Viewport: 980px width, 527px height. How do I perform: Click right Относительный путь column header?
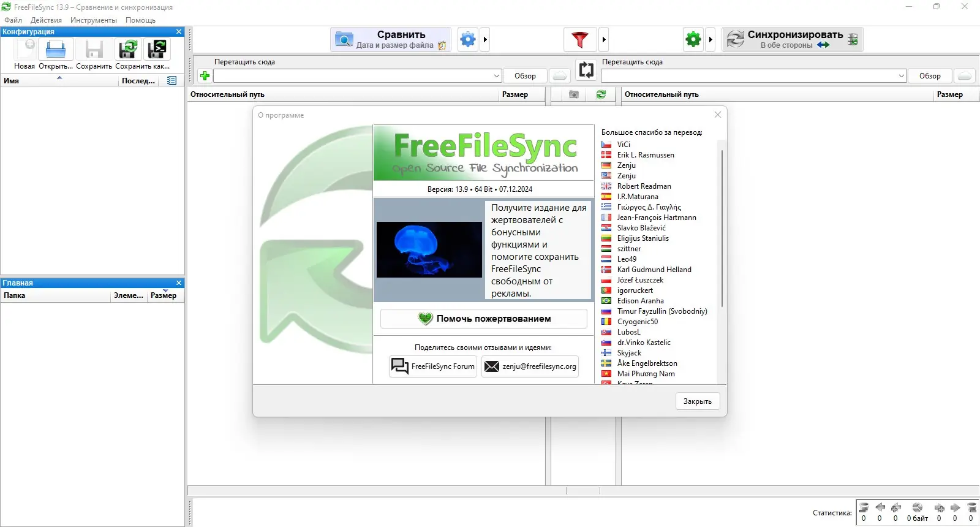click(x=777, y=94)
